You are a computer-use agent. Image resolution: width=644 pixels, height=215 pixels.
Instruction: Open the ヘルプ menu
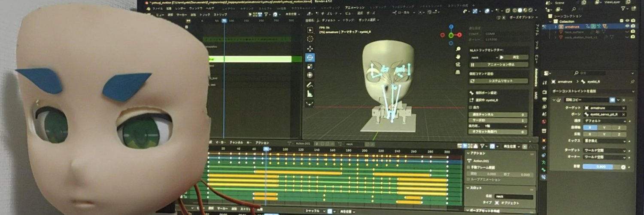tap(210, 8)
